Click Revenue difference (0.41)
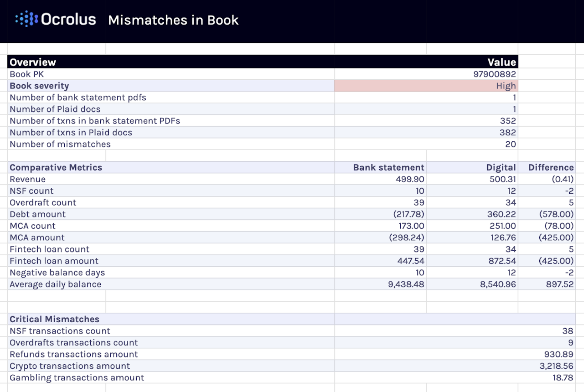 coord(563,179)
